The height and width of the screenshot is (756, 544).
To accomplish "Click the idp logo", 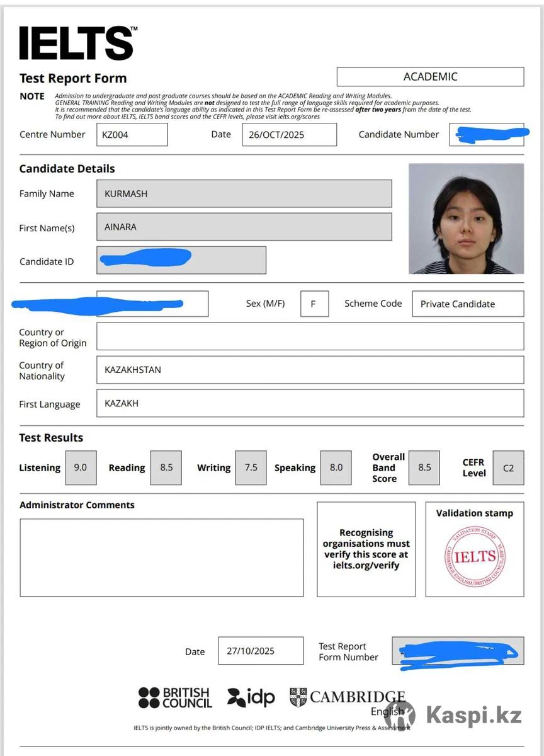I will point(251,697).
